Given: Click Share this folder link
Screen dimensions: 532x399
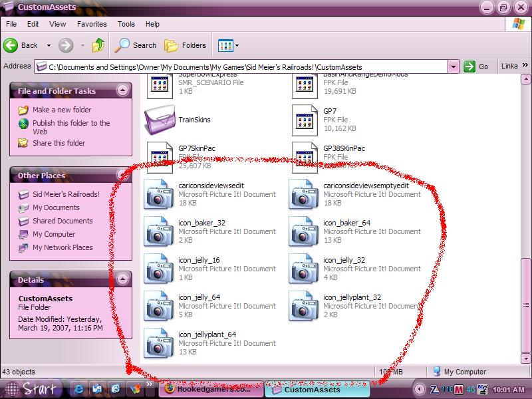Looking at the screenshot, I should [x=59, y=143].
